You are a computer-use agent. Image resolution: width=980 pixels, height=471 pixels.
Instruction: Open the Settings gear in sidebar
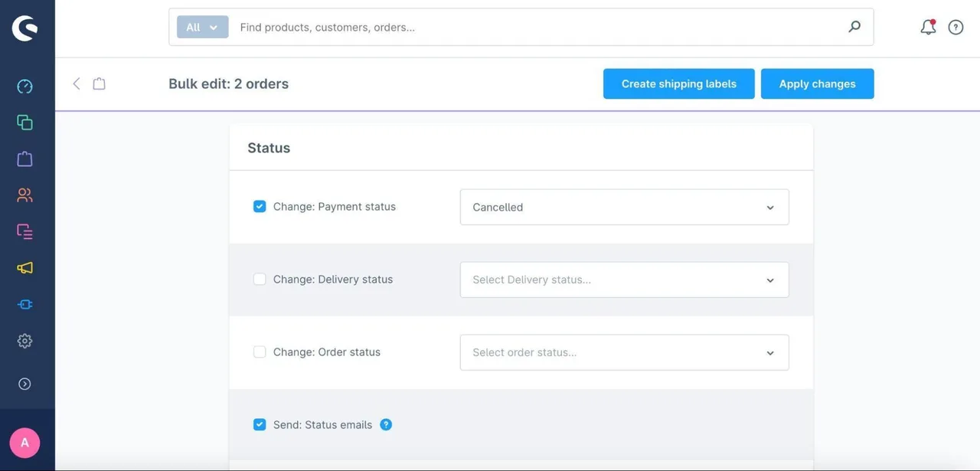24,341
